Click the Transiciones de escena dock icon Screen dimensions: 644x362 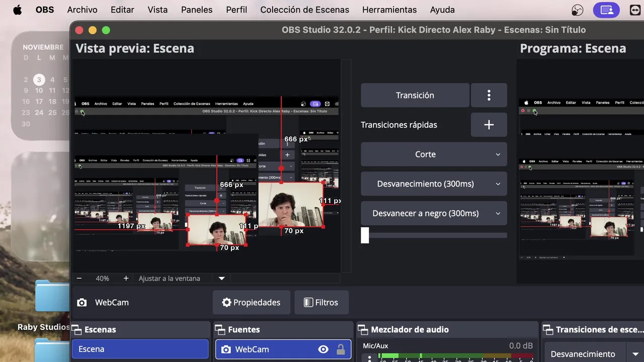tap(548, 330)
